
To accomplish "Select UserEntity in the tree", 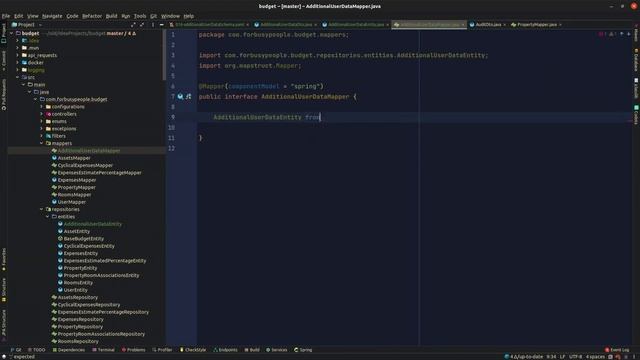I will (x=76, y=290).
